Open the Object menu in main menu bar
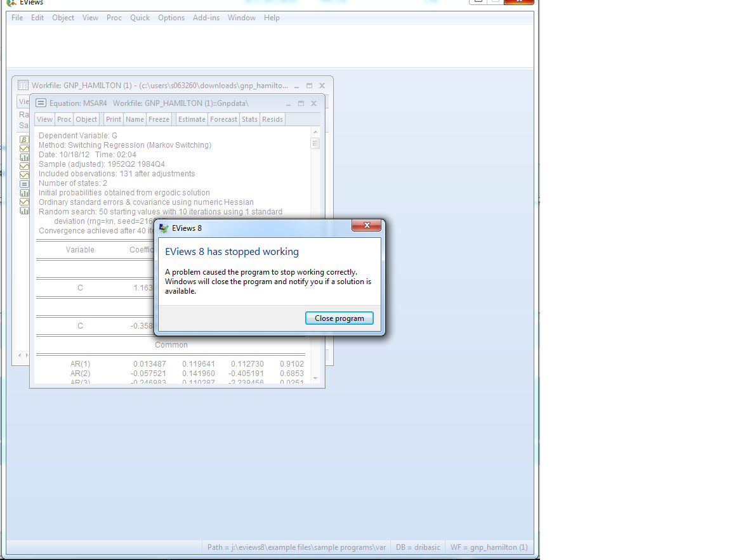This screenshot has height=560, width=731. 63,18
